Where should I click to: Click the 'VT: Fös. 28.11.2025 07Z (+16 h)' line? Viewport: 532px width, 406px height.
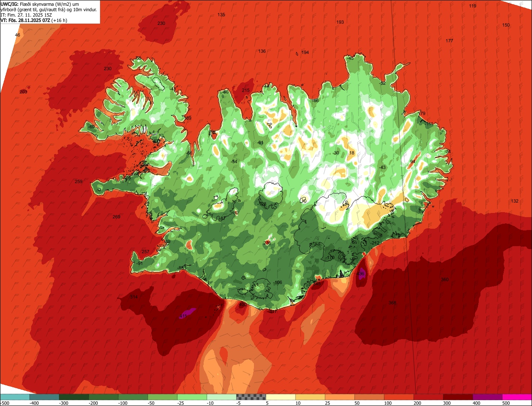(34, 20)
